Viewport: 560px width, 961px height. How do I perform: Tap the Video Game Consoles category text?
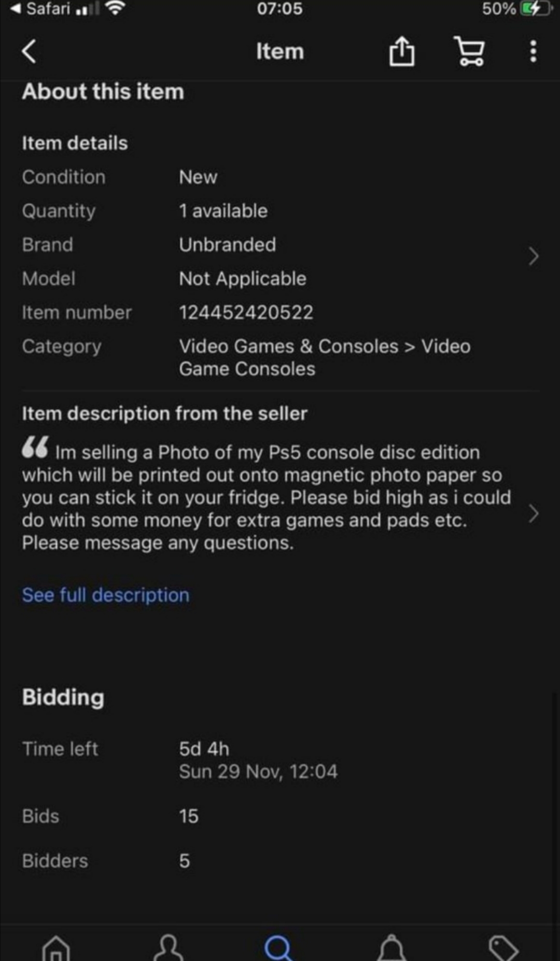tap(325, 357)
